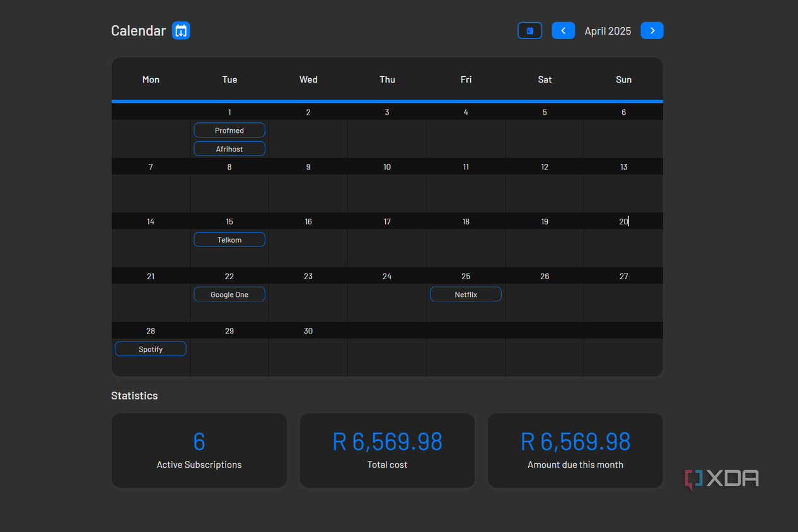Select the Mon column header

coord(151,79)
